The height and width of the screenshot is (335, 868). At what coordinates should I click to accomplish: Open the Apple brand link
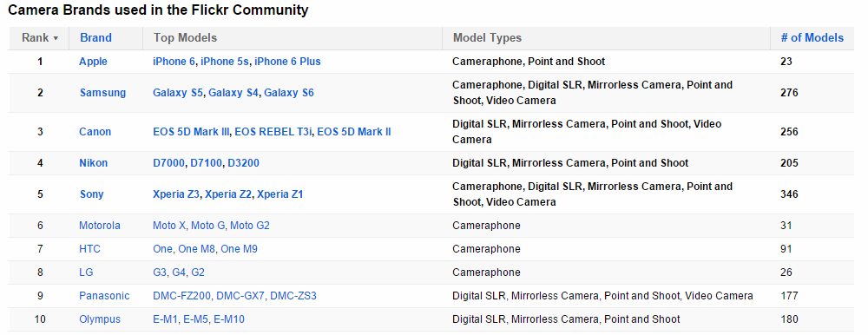coord(93,62)
